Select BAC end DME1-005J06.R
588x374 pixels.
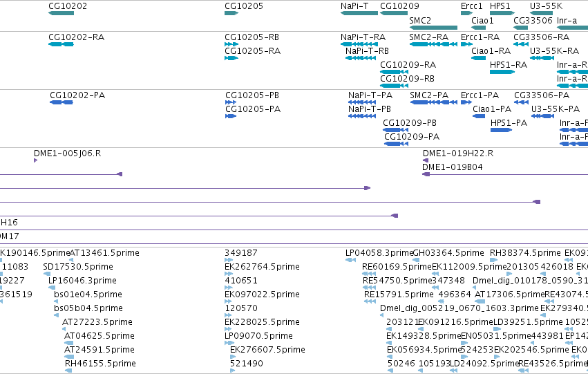coord(36,160)
